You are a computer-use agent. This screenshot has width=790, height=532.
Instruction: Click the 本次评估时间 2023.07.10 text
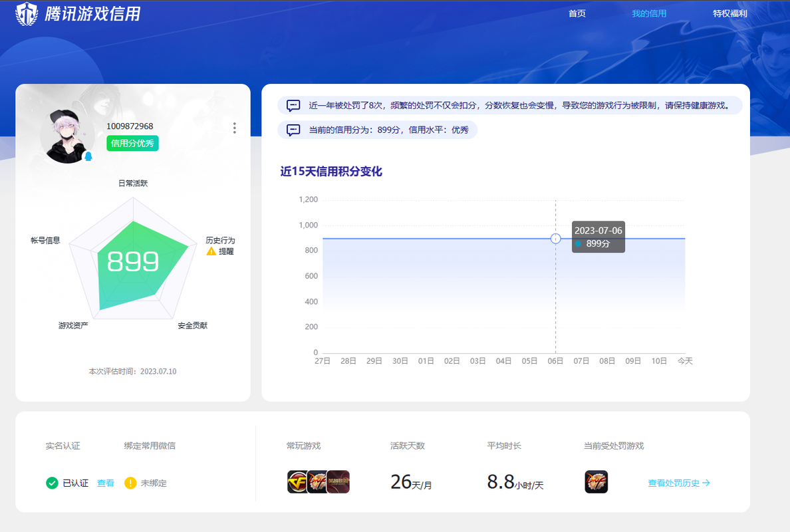(132, 371)
